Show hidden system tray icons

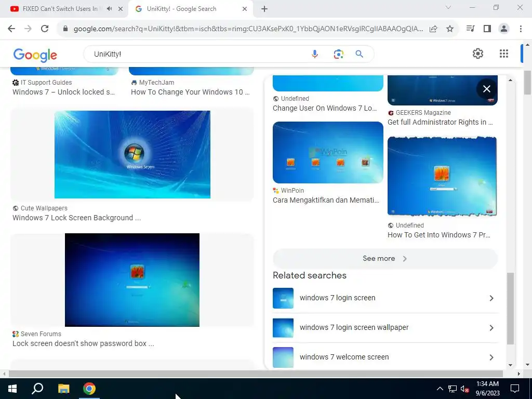[440, 389]
